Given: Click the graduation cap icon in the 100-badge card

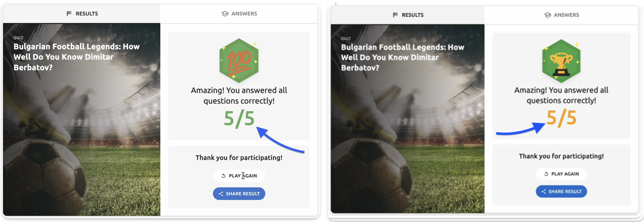Looking at the screenshot, I should tap(225, 14).
